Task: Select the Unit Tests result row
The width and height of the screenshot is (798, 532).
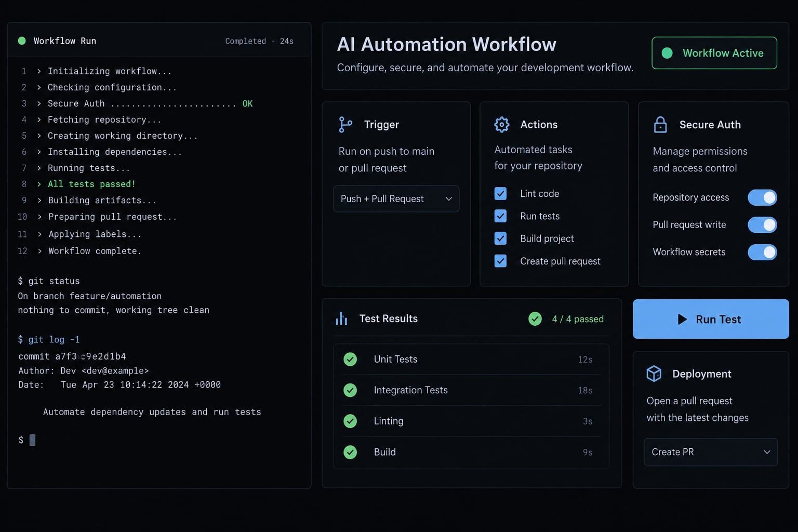Action: tap(471, 359)
